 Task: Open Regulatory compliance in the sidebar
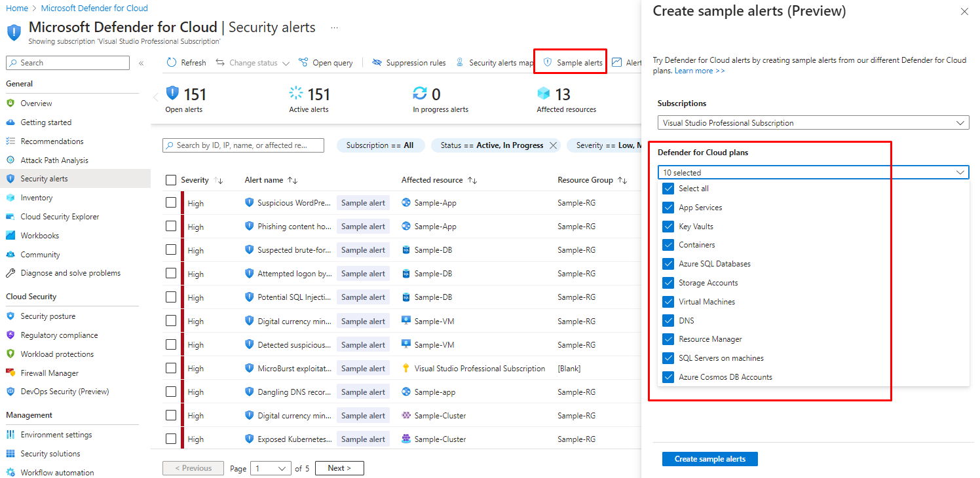pos(59,335)
